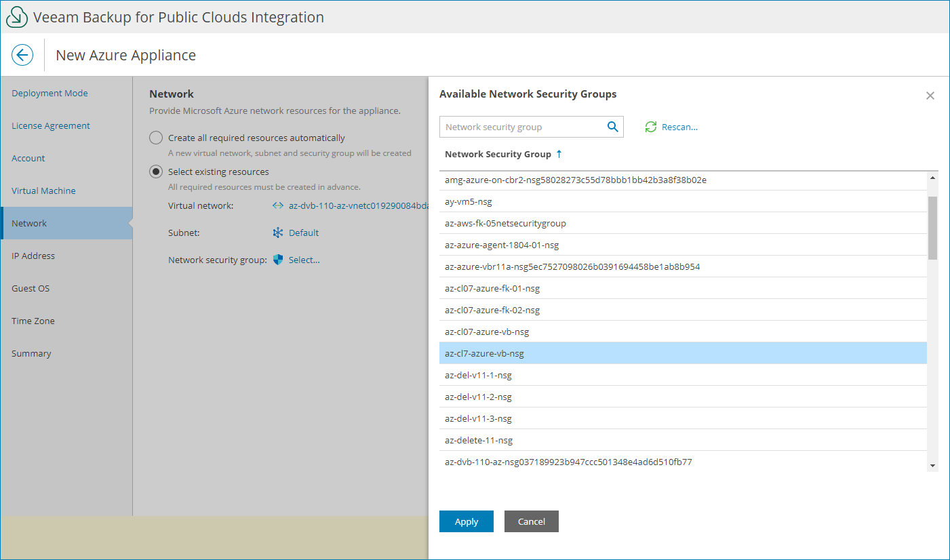This screenshot has width=950, height=560.
Task: Toggle the sort arrow on Network Security Group column
Action: pyautogui.click(x=557, y=153)
